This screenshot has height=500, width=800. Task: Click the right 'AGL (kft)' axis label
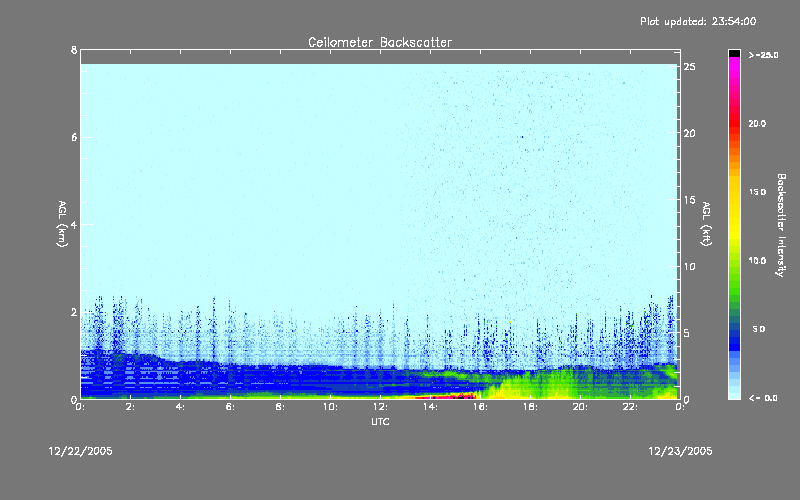(x=706, y=224)
